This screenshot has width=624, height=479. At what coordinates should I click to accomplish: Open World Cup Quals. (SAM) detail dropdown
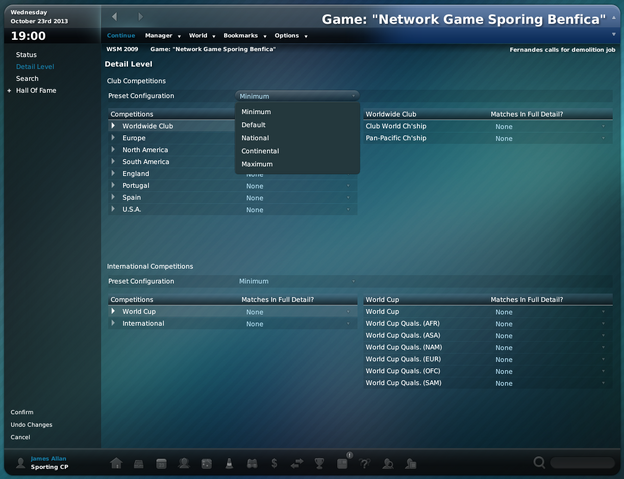[x=550, y=383]
